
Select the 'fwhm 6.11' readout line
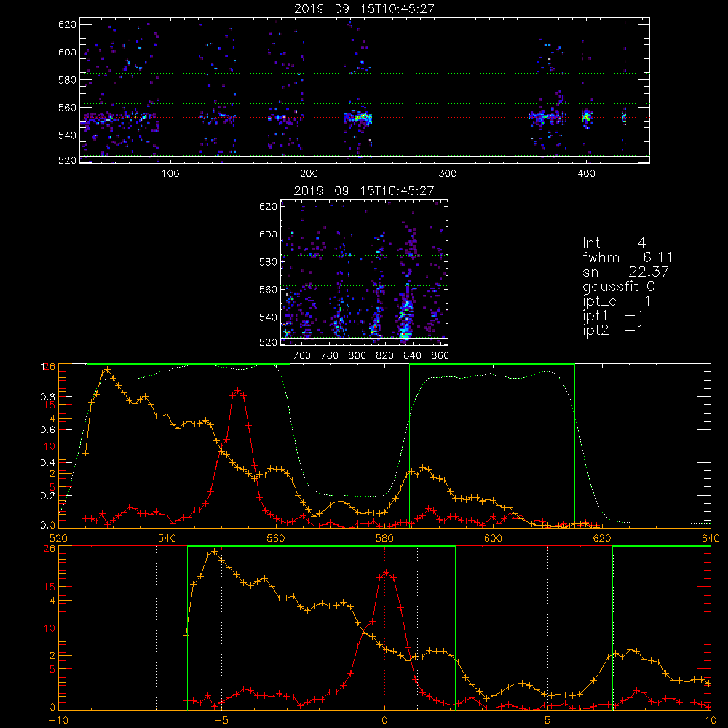[x=628, y=257]
